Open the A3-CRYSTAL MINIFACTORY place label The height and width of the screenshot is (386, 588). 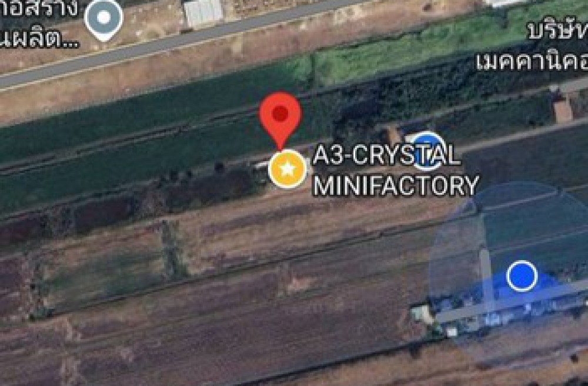tap(395, 171)
